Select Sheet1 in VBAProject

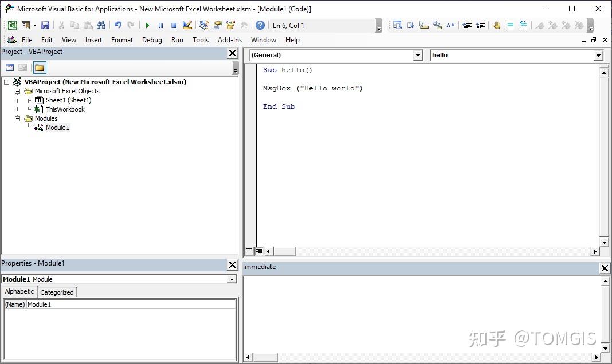(67, 100)
